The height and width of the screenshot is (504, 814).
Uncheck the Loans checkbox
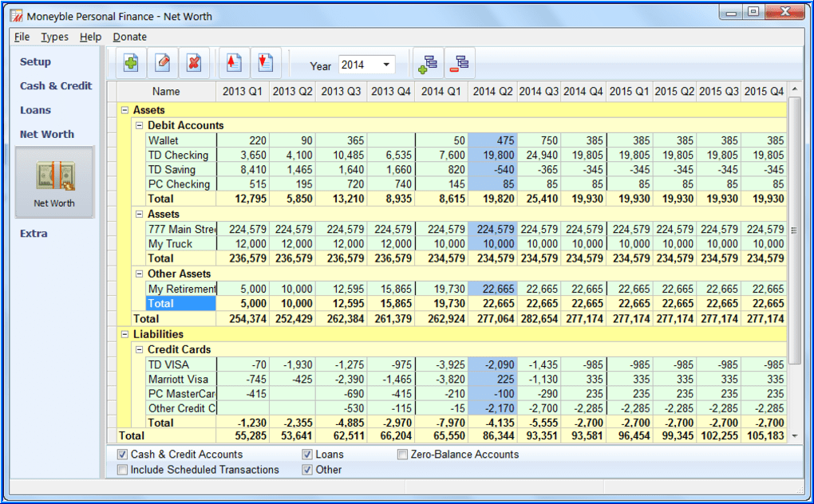pyautogui.click(x=307, y=455)
